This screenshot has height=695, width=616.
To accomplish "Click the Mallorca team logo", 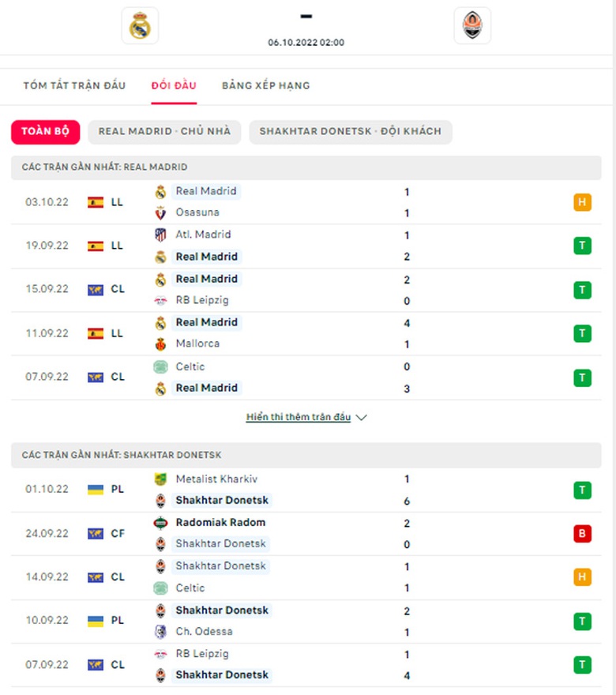I will coord(160,344).
